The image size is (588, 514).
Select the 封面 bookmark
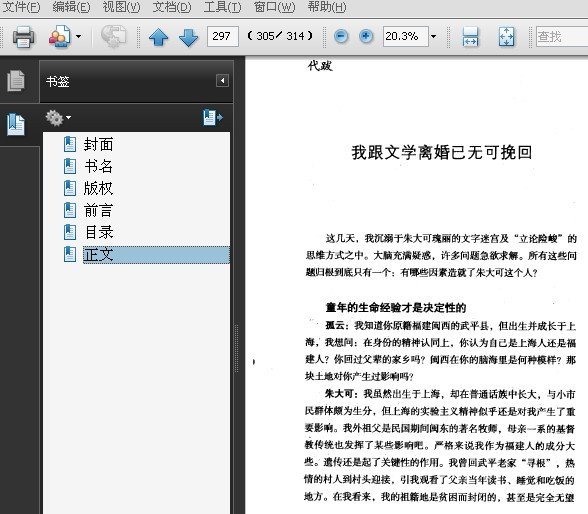coord(99,144)
